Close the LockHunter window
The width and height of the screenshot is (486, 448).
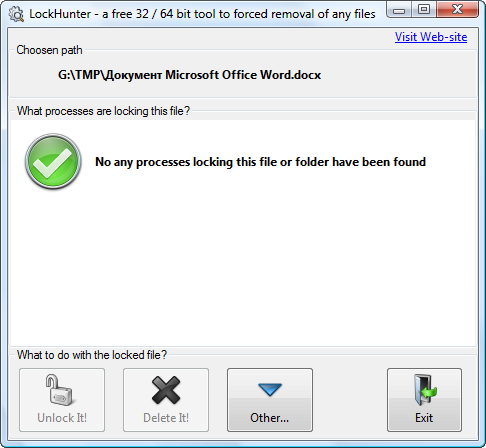[457, 10]
